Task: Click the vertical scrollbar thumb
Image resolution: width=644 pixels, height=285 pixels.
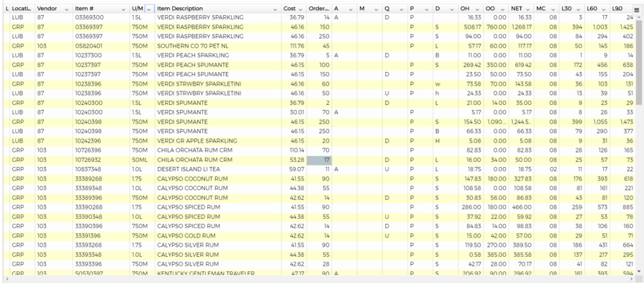Action: coord(638,62)
